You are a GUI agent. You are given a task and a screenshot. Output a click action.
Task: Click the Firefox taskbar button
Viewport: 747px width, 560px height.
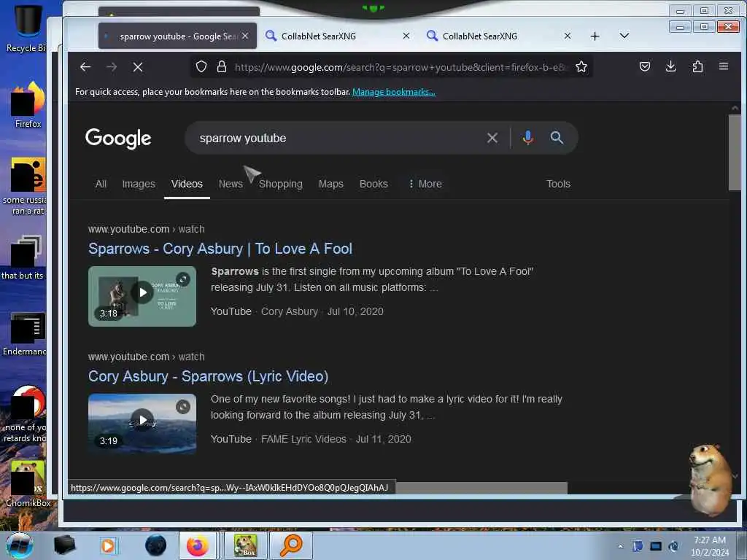[198, 545]
